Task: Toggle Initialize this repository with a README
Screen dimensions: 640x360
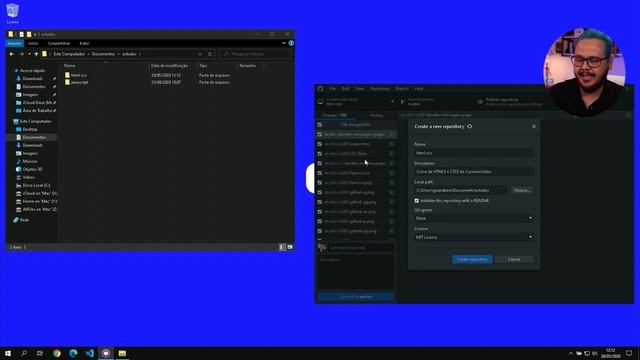Action: (417, 201)
